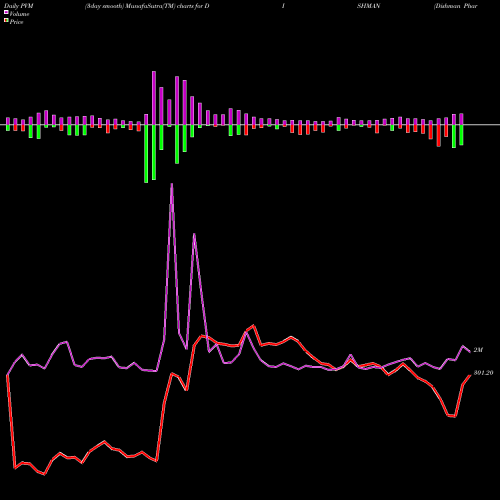Click the '891.20' price line end label
This screenshot has height=500, width=500.
(x=483, y=373)
